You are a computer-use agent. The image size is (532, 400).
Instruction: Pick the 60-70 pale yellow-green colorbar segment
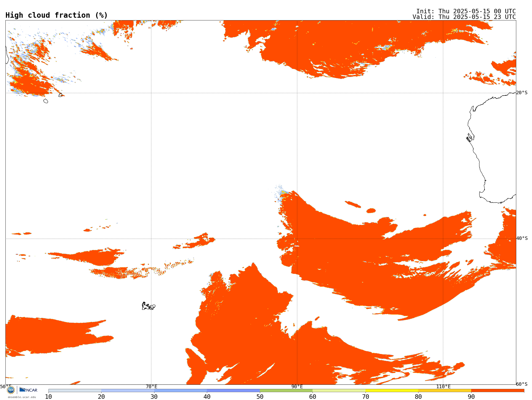click(x=339, y=391)
